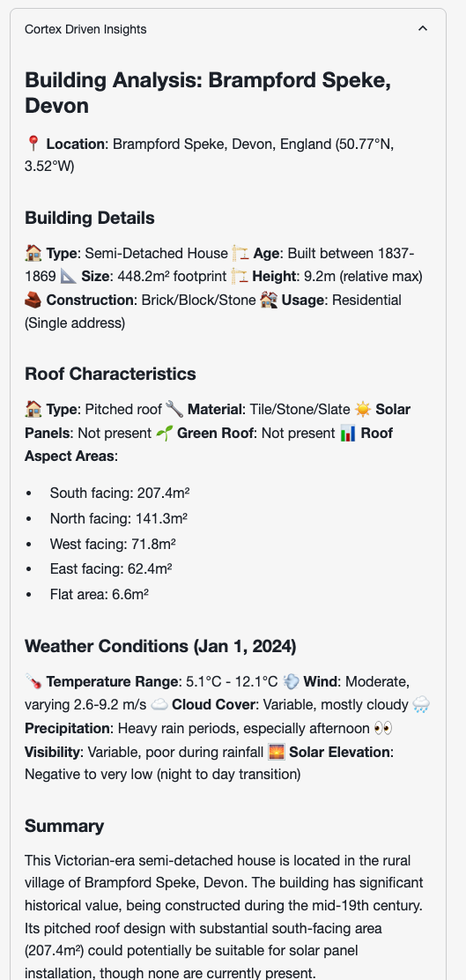Click the Summary heading

(64, 827)
